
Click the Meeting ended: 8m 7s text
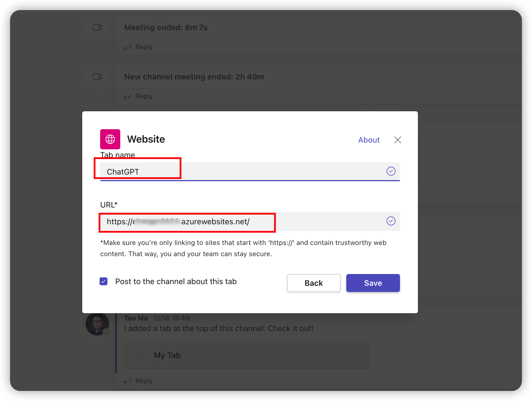pyautogui.click(x=166, y=27)
